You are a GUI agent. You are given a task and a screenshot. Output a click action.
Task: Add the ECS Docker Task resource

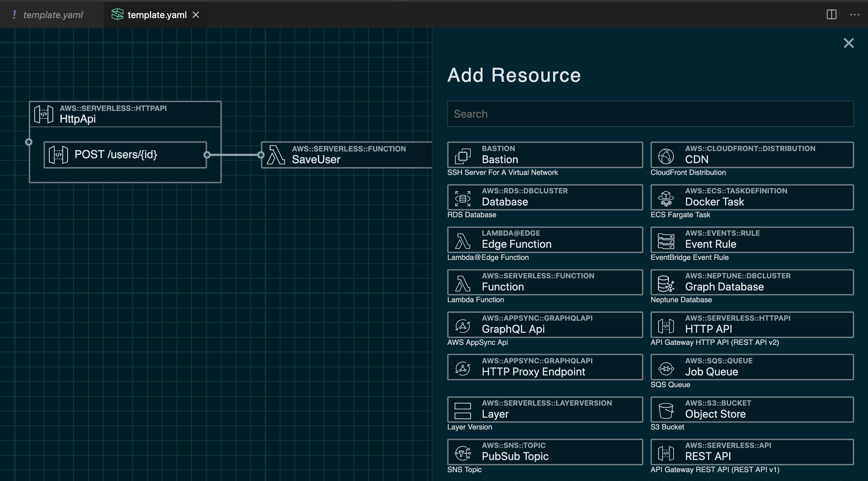click(751, 197)
